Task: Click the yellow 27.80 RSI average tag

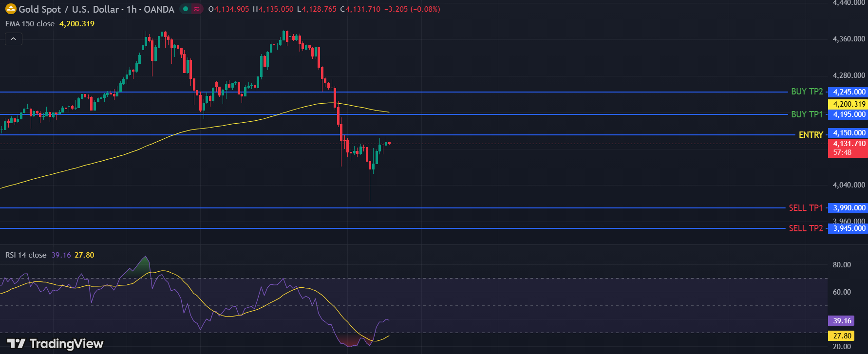Action: [842, 336]
